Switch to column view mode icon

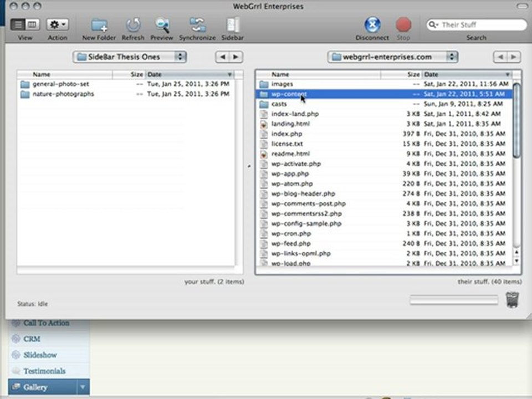tap(32, 24)
